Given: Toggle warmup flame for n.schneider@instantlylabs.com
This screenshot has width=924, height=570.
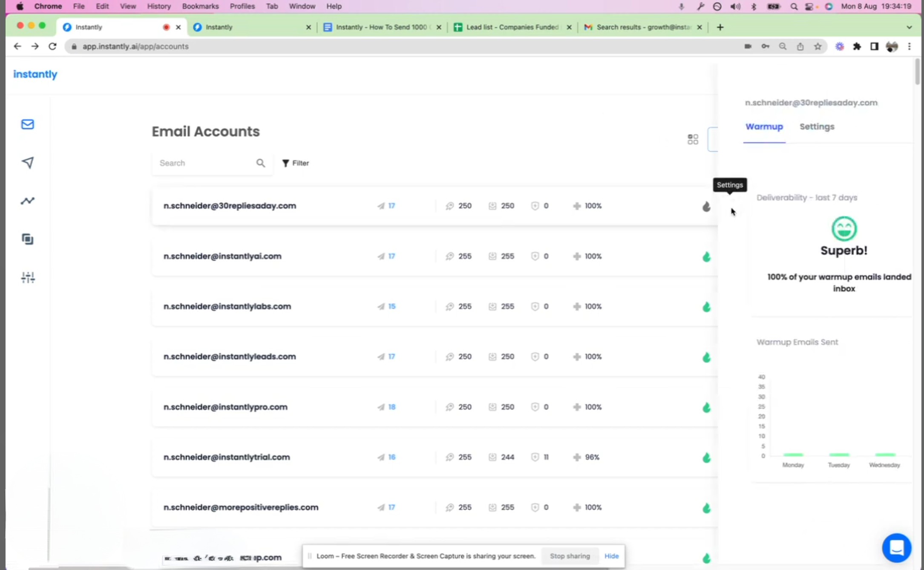Looking at the screenshot, I should click(x=706, y=307).
